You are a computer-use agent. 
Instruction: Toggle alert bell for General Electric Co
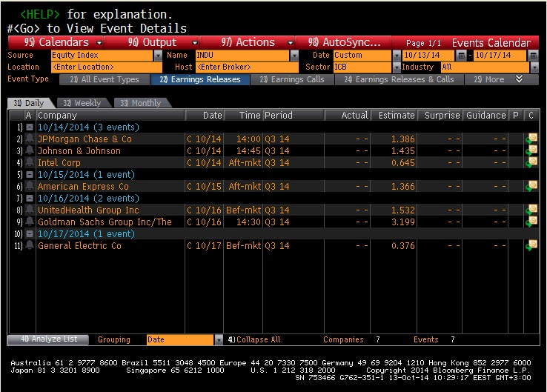point(30,245)
